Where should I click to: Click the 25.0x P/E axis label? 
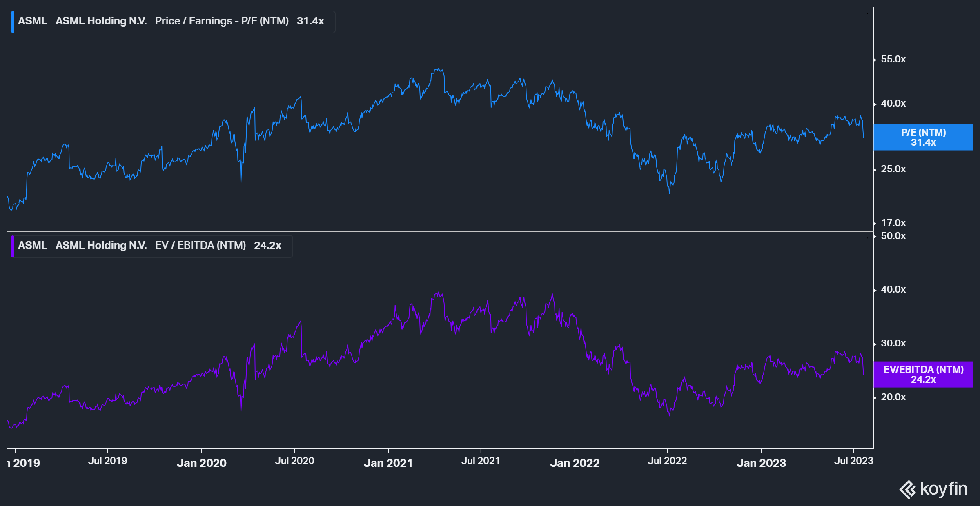[893, 169]
